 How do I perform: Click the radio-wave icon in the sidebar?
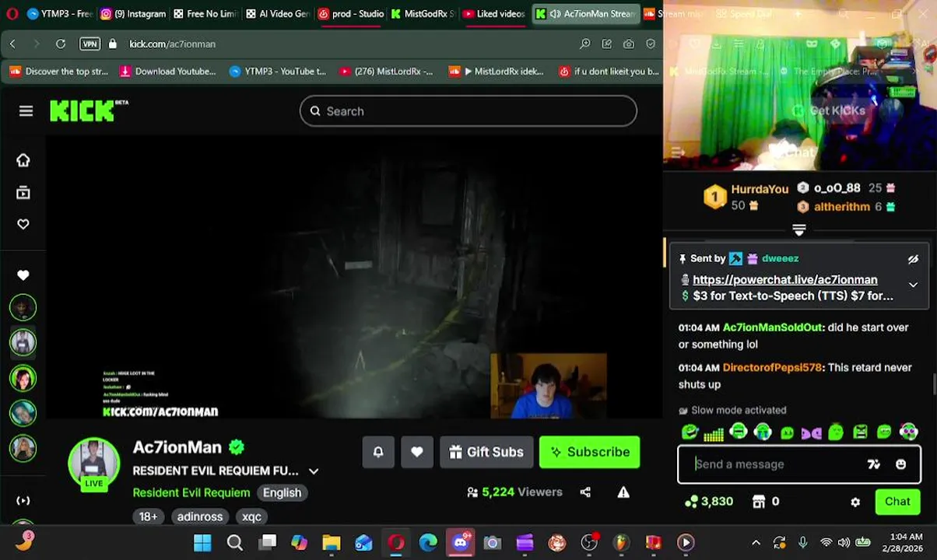click(x=23, y=500)
